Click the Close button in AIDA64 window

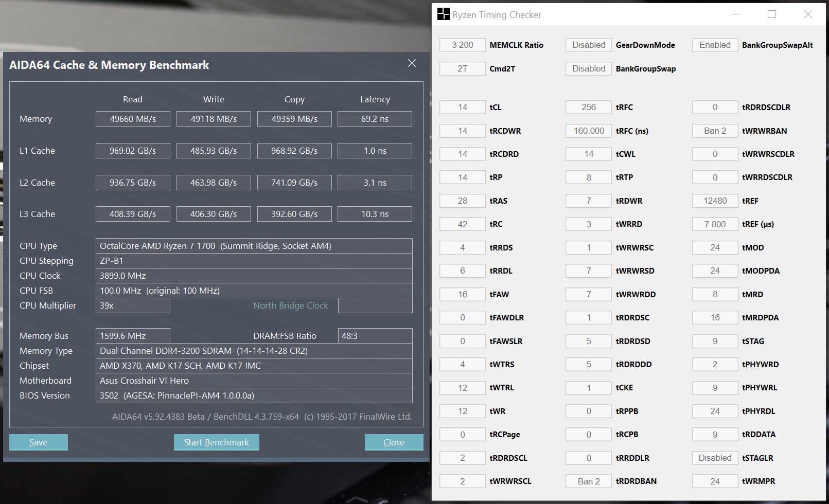point(394,442)
